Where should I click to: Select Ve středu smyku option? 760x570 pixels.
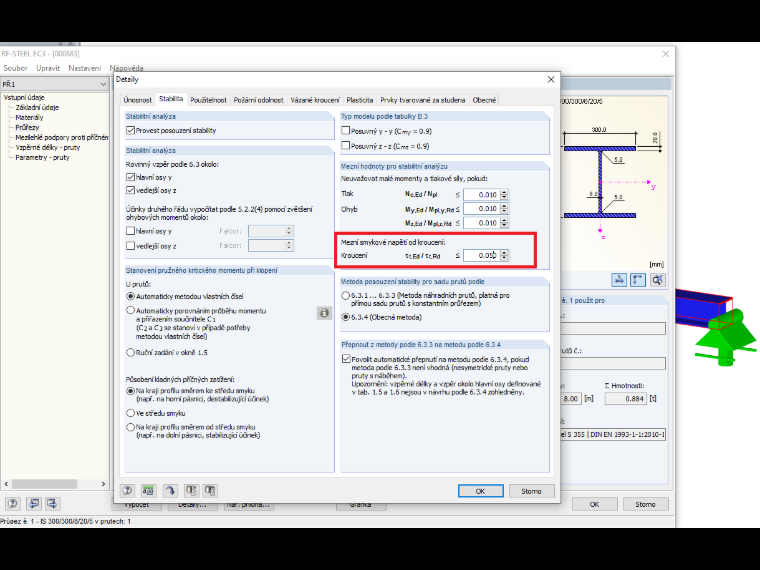(x=130, y=413)
